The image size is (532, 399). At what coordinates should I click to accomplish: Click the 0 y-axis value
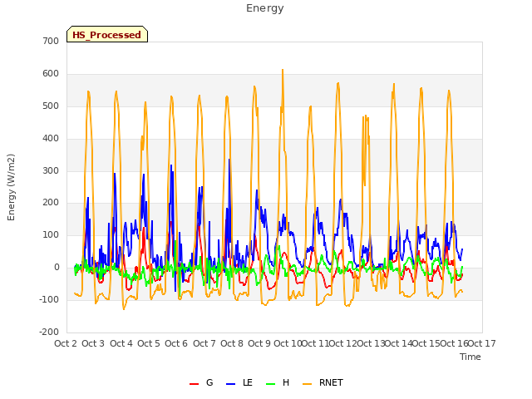pyautogui.click(x=57, y=268)
